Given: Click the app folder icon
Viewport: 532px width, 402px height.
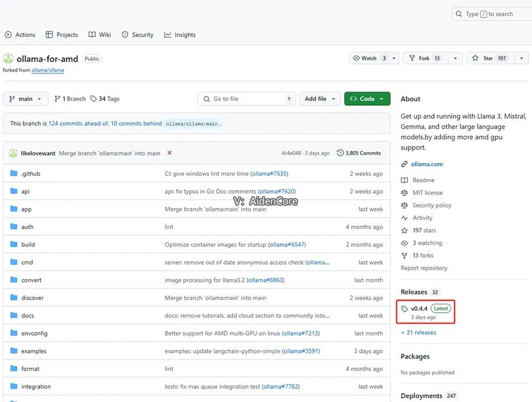Looking at the screenshot, I should (14, 209).
